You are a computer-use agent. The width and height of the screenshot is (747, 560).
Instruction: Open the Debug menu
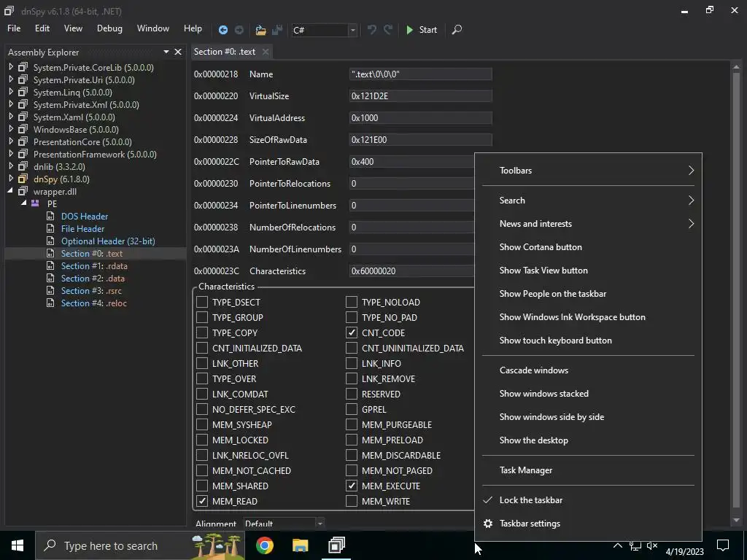click(109, 28)
